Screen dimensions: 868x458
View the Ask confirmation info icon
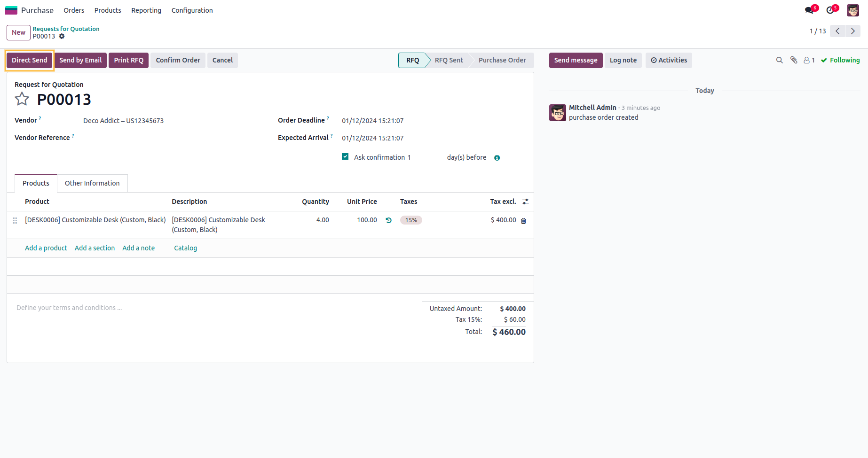tap(497, 158)
